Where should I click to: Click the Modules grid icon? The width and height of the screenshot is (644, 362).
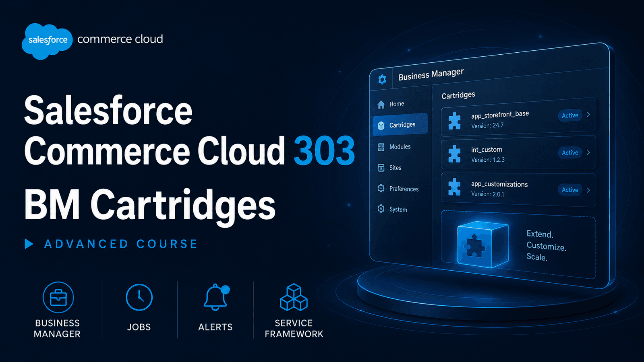click(x=381, y=147)
